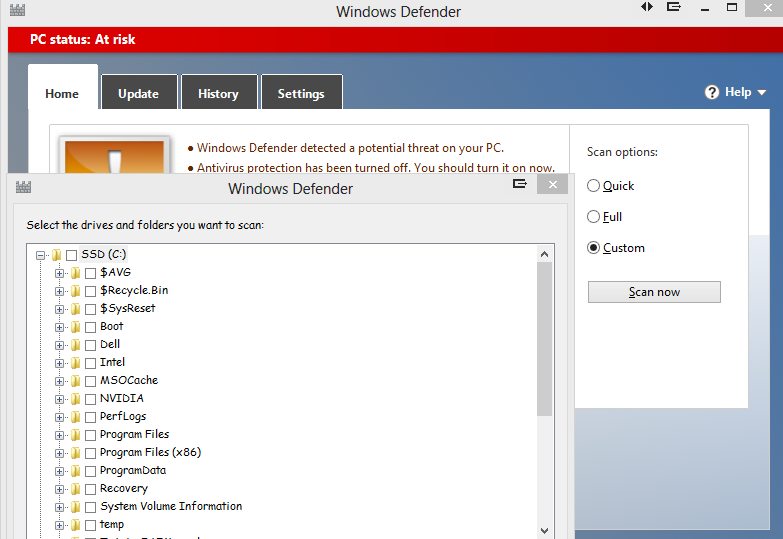The width and height of the screenshot is (783, 539).
Task: Check the $AVG folder checkbox
Action: [90, 273]
